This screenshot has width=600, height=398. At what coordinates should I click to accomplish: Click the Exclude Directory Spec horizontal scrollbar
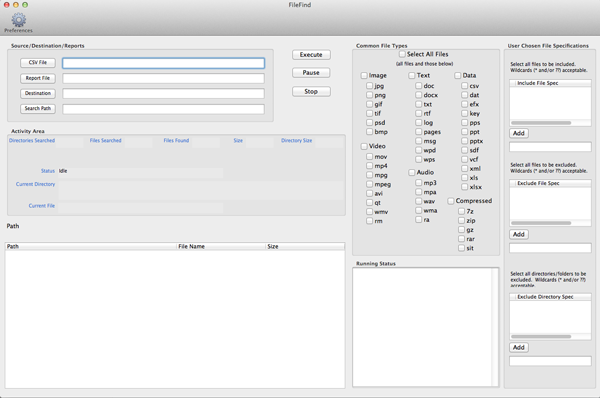pyautogui.click(x=541, y=337)
